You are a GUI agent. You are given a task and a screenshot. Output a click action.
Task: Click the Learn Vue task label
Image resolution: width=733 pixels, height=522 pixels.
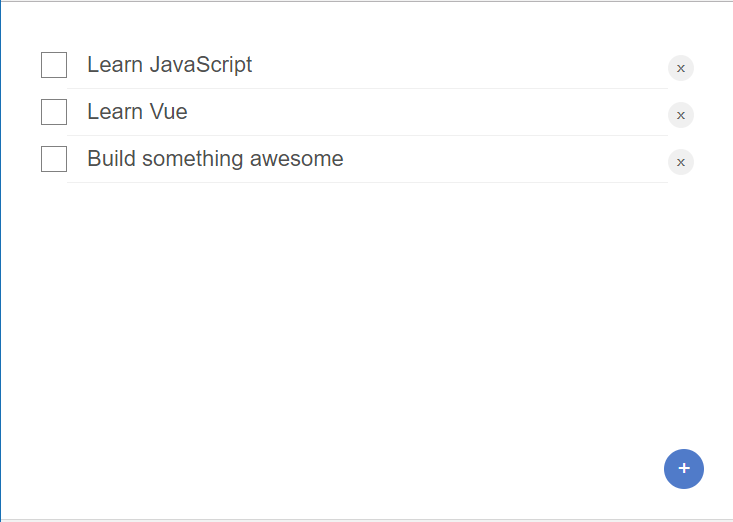click(x=137, y=112)
